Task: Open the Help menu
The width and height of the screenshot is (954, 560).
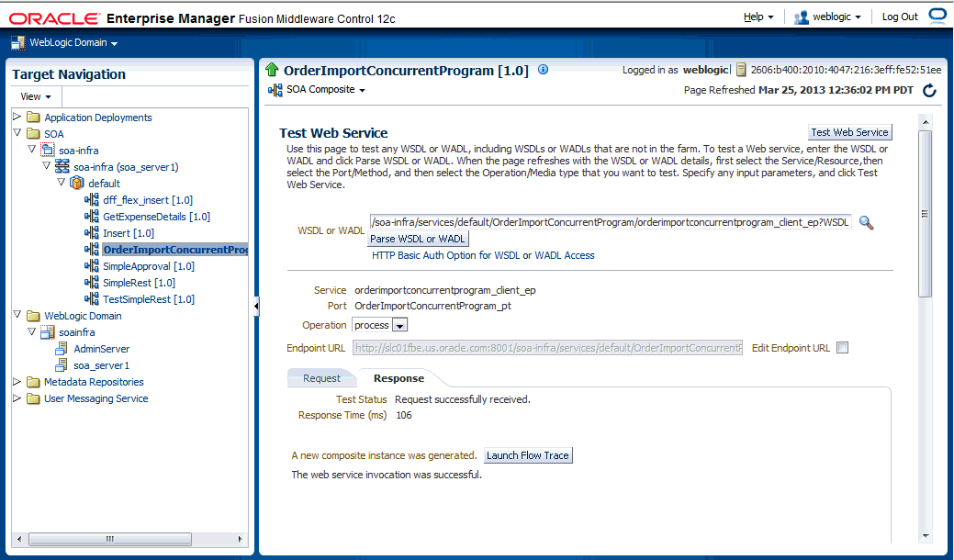Action: coord(758,17)
